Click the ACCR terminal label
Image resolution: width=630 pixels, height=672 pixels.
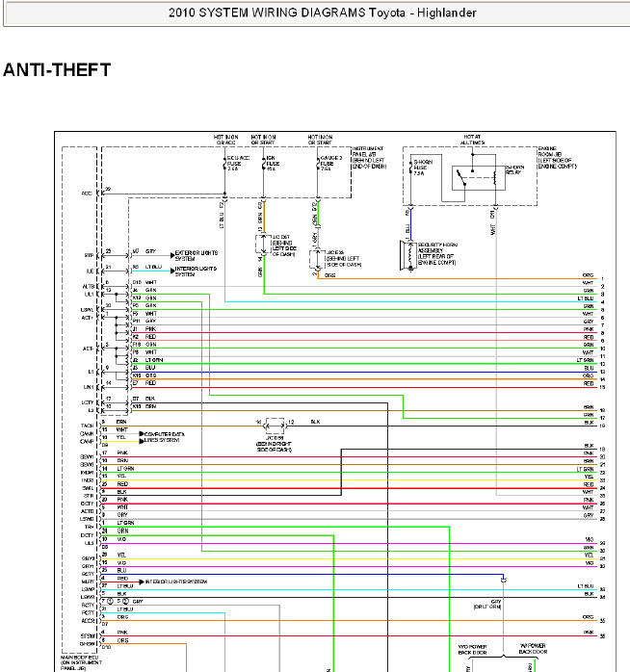pyautogui.click(x=88, y=621)
